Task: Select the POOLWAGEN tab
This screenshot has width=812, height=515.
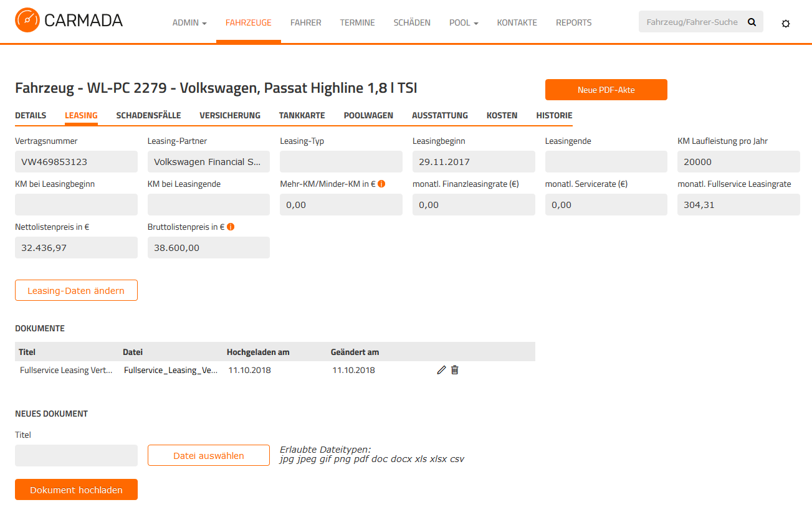Action: point(368,115)
